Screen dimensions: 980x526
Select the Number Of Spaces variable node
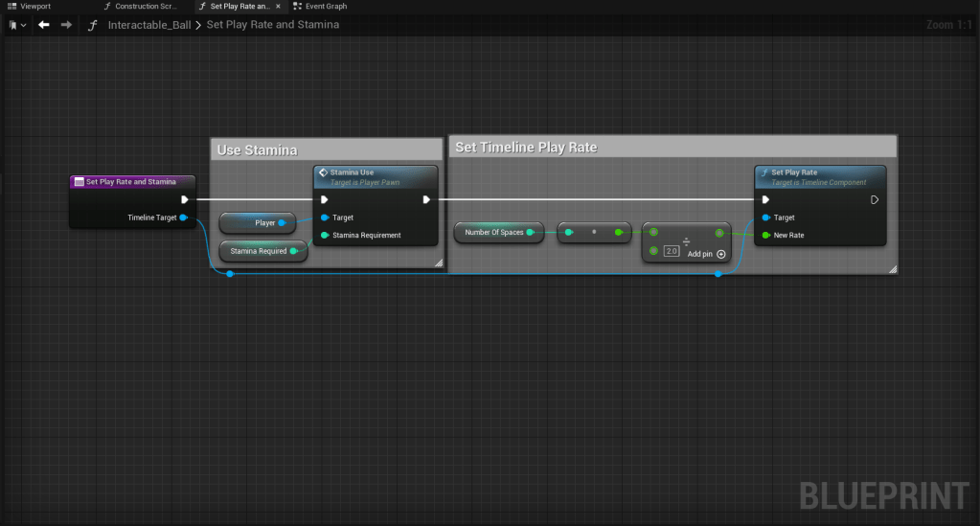(x=493, y=232)
